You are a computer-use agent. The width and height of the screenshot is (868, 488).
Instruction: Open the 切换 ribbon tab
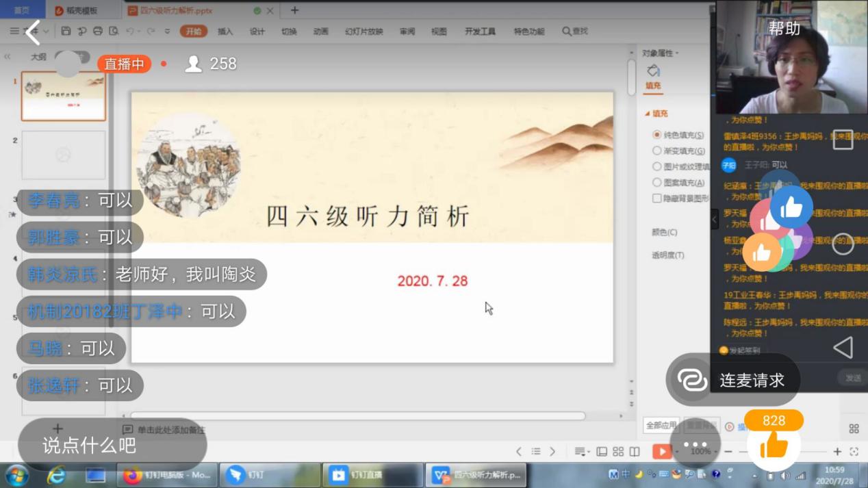(x=289, y=31)
